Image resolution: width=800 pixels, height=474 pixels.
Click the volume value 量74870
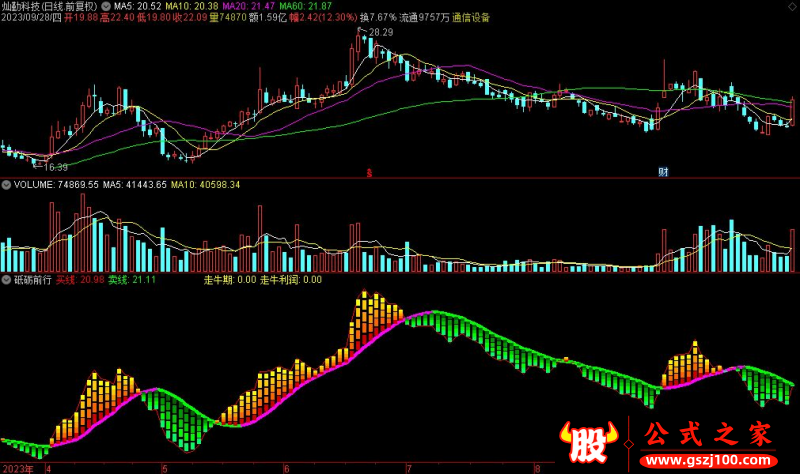click(228, 17)
